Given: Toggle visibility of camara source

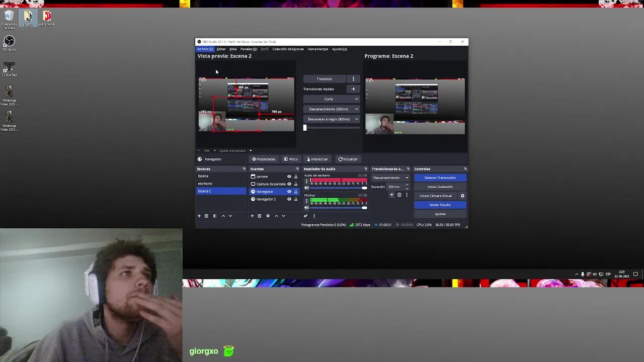Looking at the screenshot, I should pos(289,176).
